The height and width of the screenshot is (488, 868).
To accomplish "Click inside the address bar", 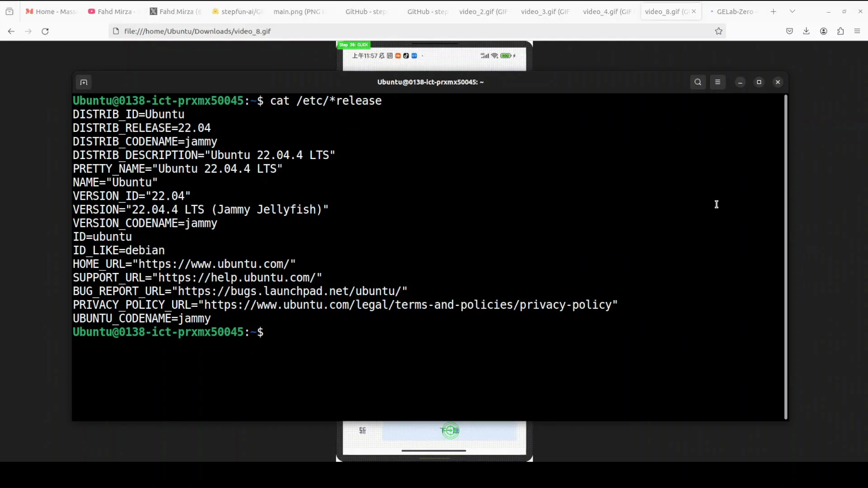I will click(x=316, y=31).
